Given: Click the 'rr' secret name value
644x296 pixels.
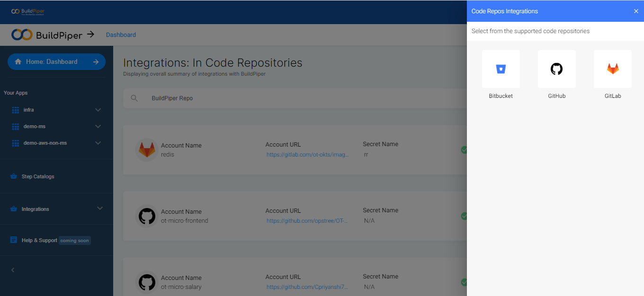Looking at the screenshot, I should 366,155.
